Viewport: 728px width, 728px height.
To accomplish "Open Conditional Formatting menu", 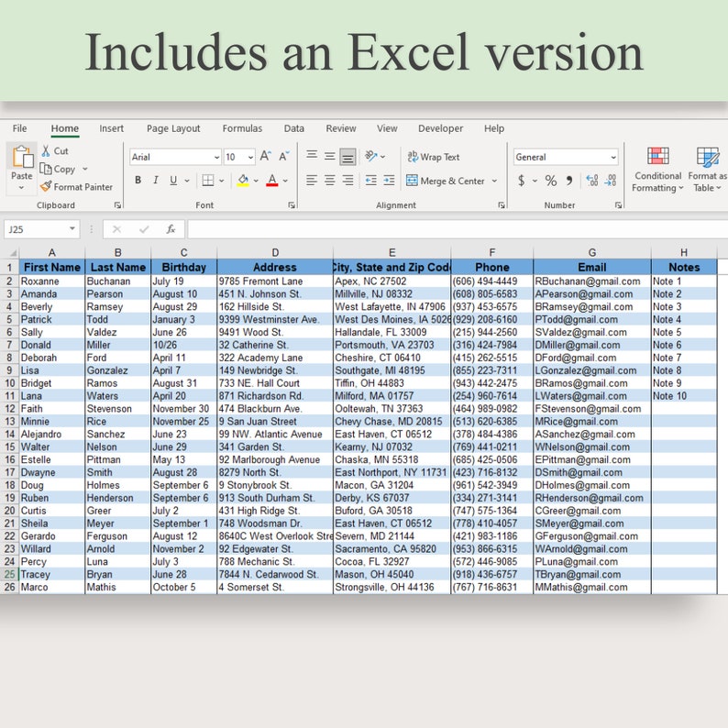I will (658, 169).
